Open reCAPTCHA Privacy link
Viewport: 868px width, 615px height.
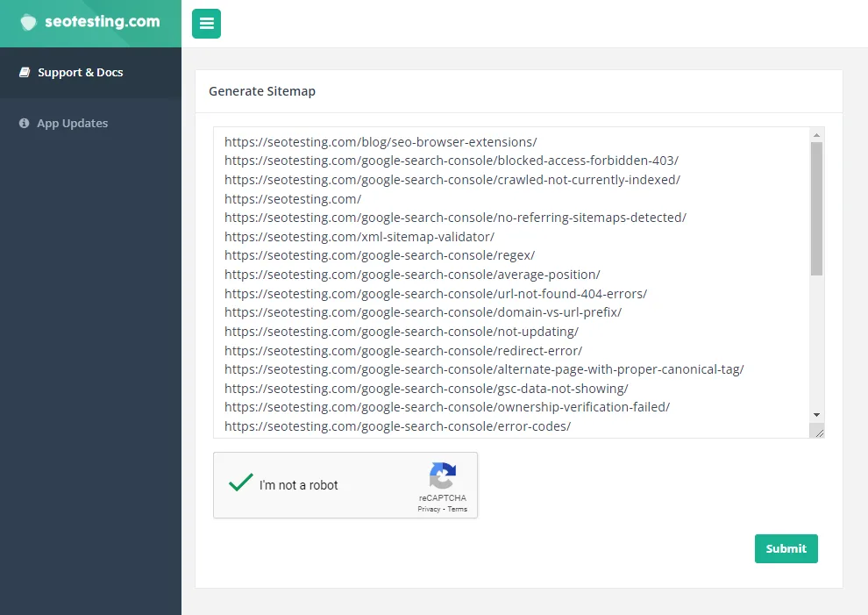coord(429,509)
